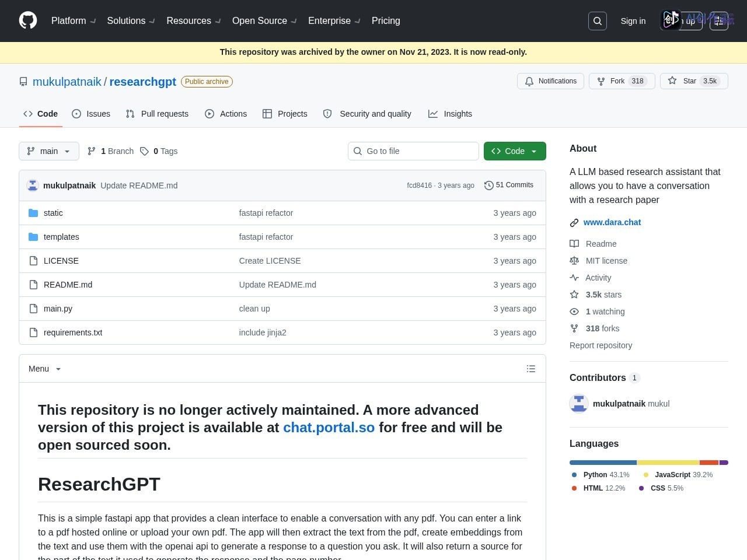Click the commit author avatar in latest commit row
Viewport: 747px width, 560px height.
coord(33,185)
